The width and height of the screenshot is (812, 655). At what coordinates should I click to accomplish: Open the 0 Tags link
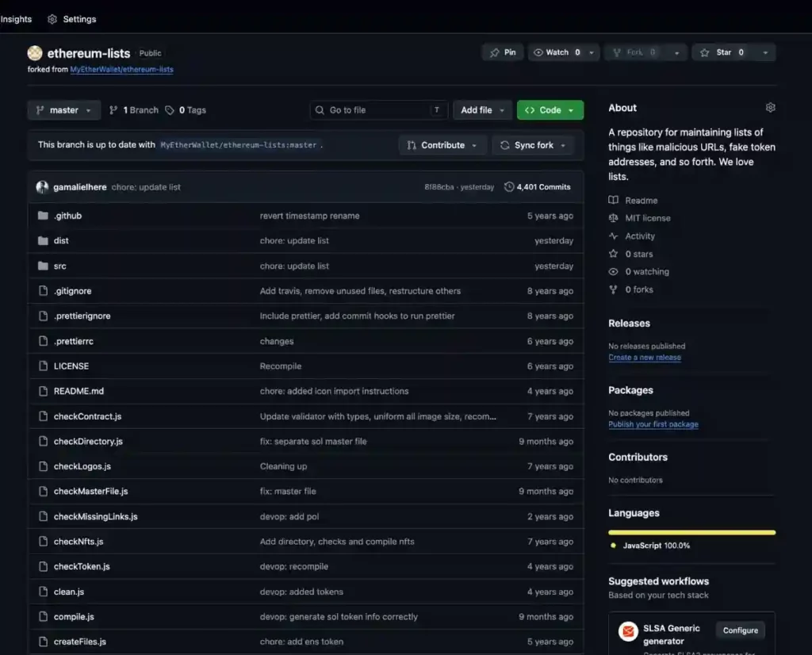coord(186,109)
